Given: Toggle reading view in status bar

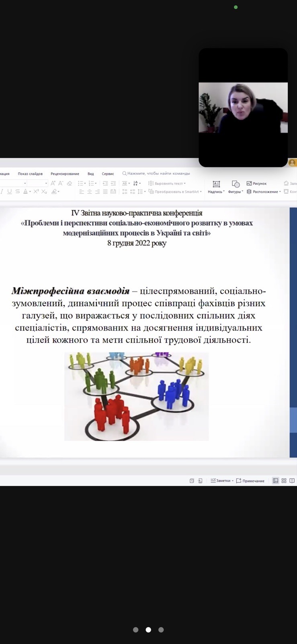Looking at the screenshot, I should (292, 481).
